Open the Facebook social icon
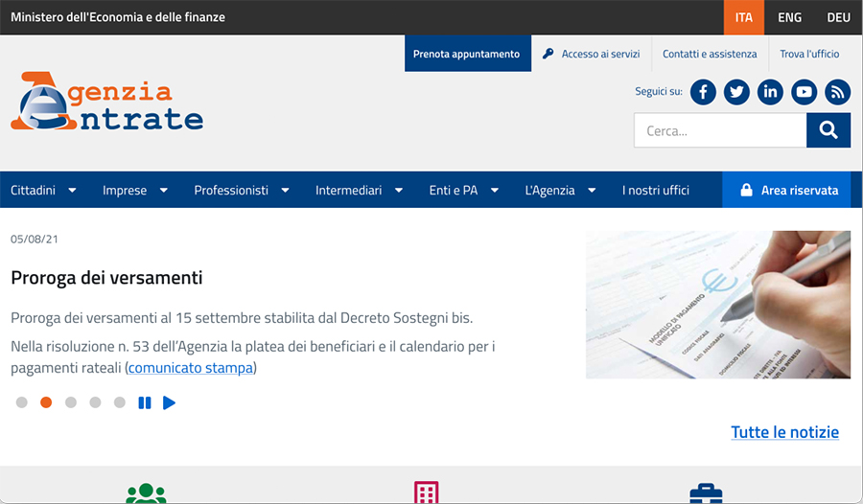The image size is (863, 504). pos(703,92)
